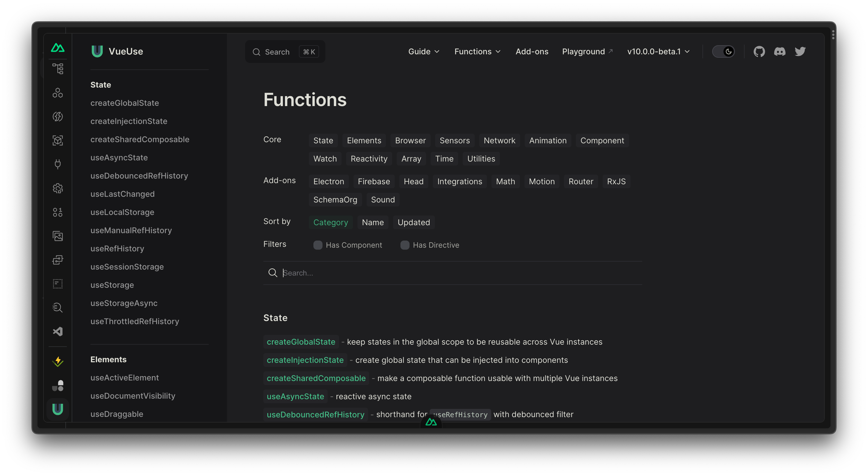Enable the Has Component filter
The width and height of the screenshot is (868, 476).
click(318, 245)
